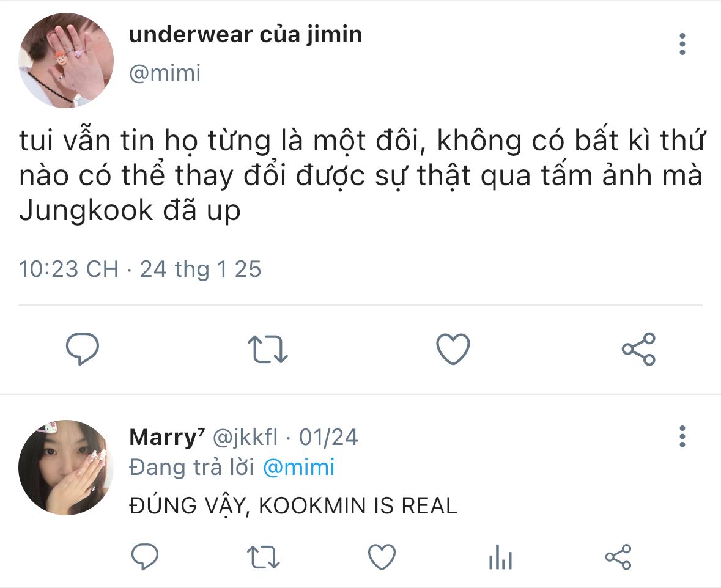Like the main tweet with the heart icon

(x=453, y=349)
